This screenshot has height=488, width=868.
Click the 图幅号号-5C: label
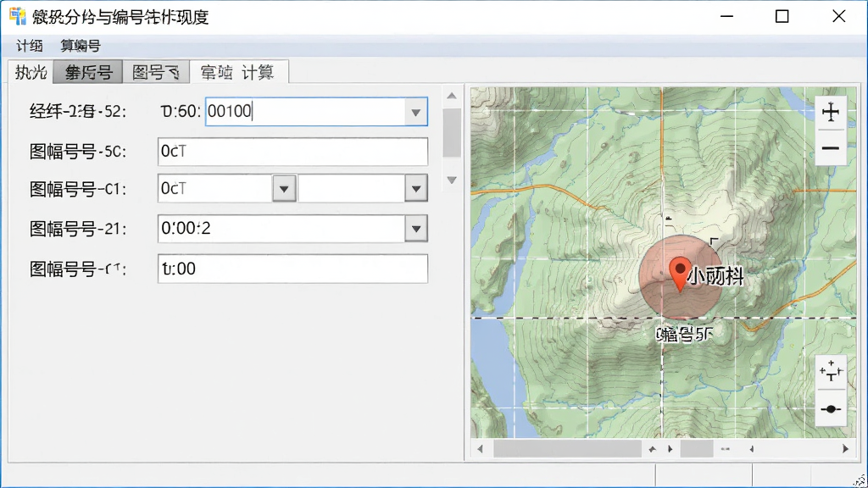pos(78,152)
